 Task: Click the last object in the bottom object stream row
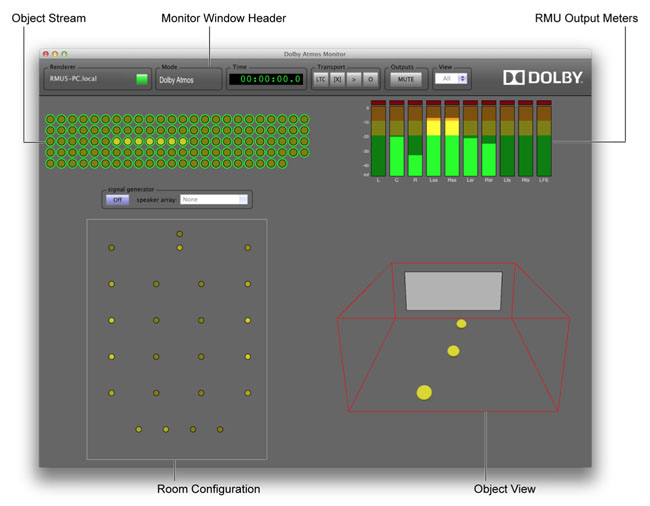pos(282,163)
